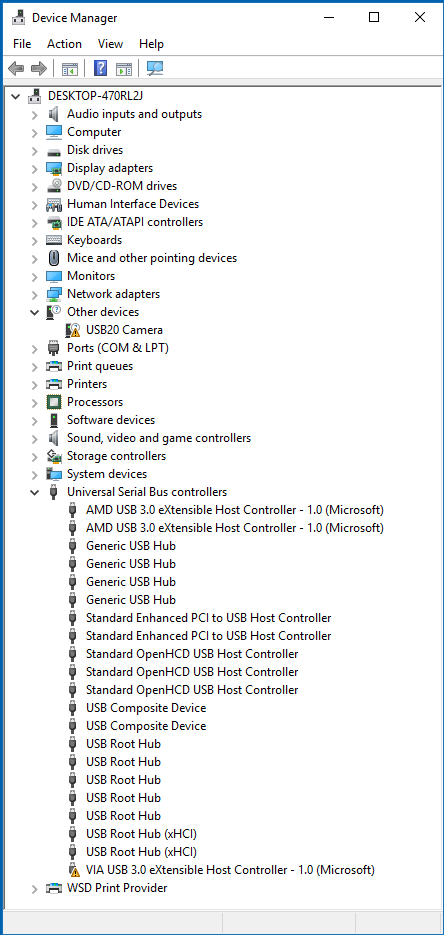Open the File menu
444x935 pixels.
click(22, 44)
